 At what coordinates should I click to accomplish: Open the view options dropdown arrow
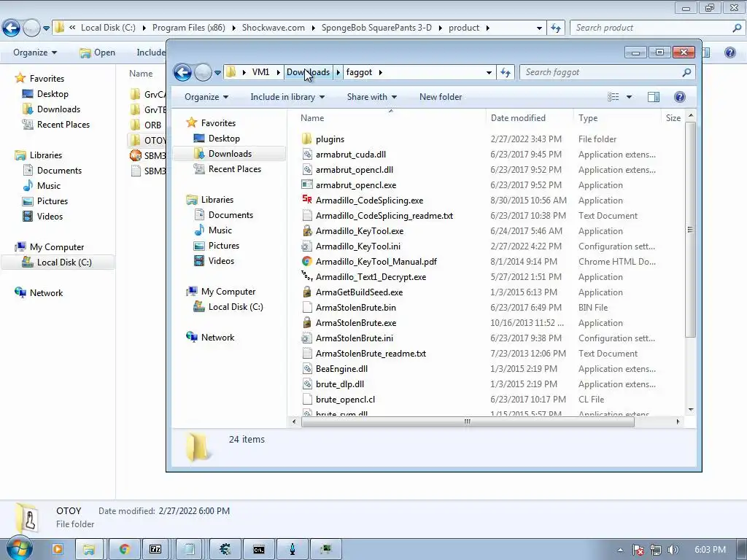[x=629, y=97]
